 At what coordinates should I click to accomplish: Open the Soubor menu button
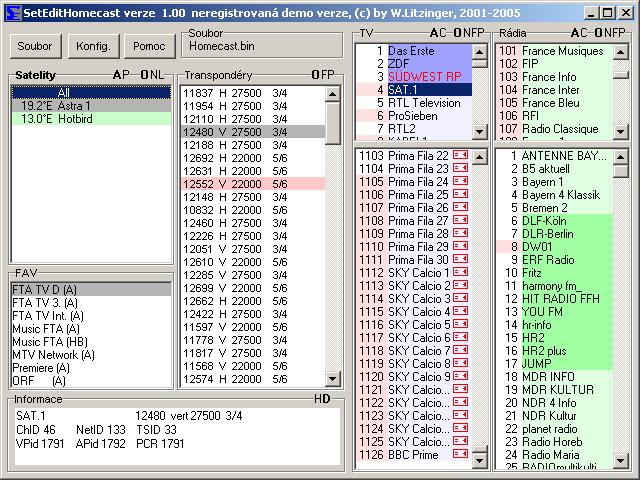click(35, 46)
